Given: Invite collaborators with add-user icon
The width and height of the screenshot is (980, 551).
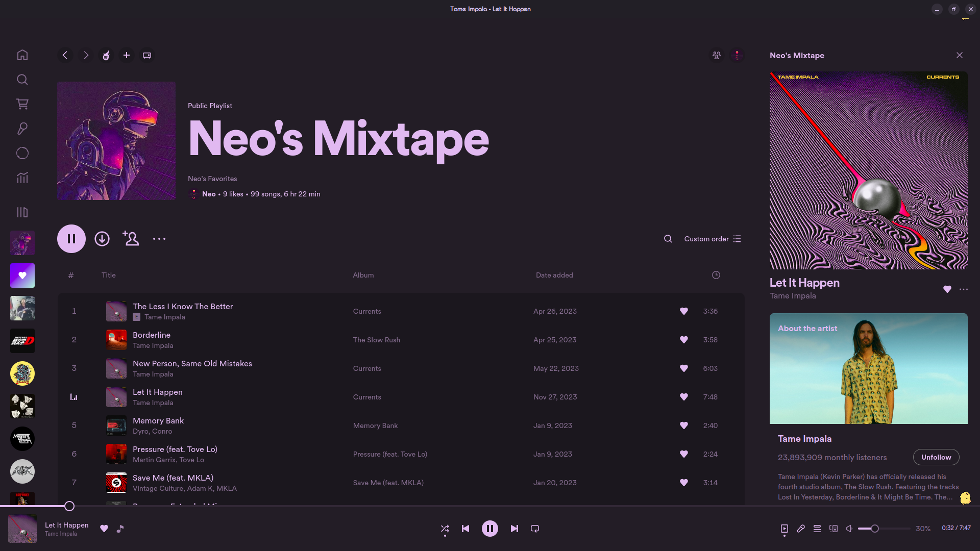Looking at the screenshot, I should 131,239.
